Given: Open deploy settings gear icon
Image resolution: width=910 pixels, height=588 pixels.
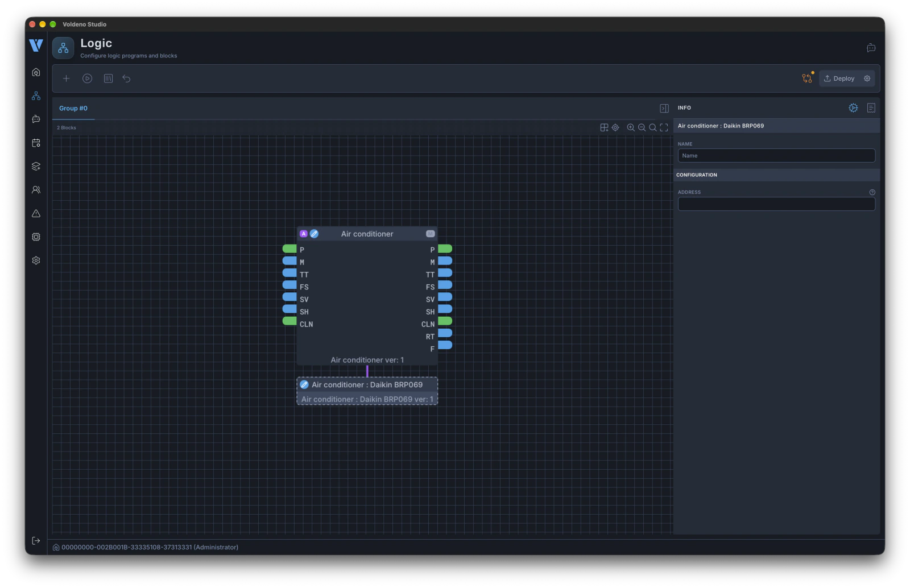Looking at the screenshot, I should [867, 78].
